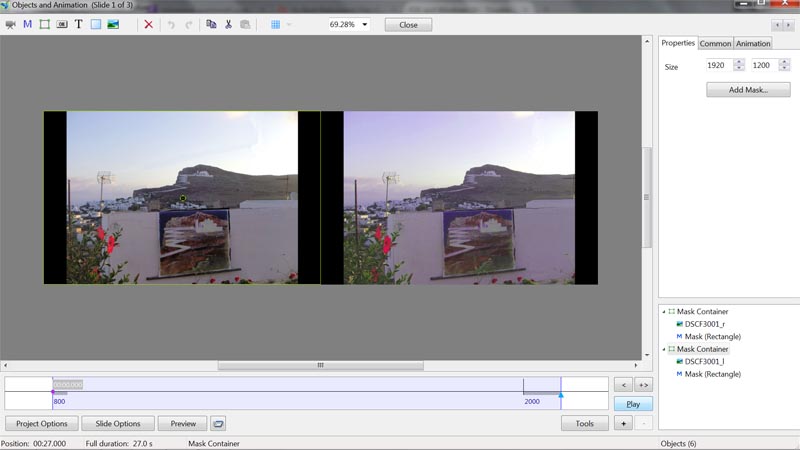
Task: Click the copy icon in toolbar
Action: pyautogui.click(x=211, y=24)
